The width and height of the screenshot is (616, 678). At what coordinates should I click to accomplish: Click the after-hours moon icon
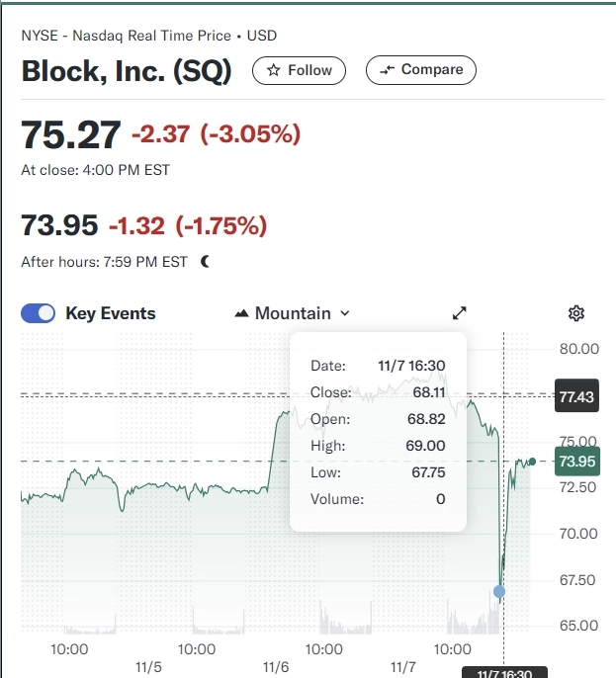(x=205, y=262)
